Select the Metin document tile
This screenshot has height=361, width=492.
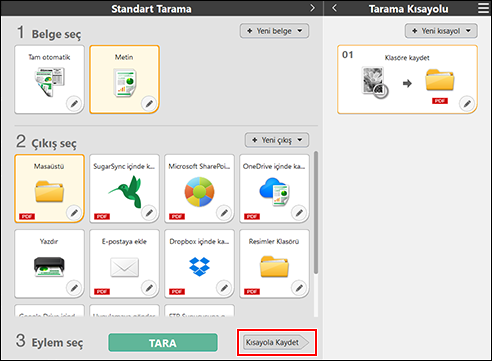point(124,80)
